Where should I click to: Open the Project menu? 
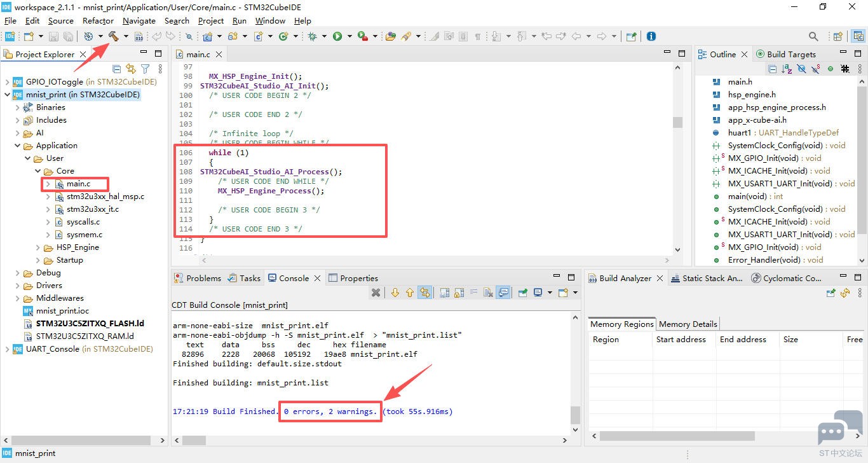[211, 20]
